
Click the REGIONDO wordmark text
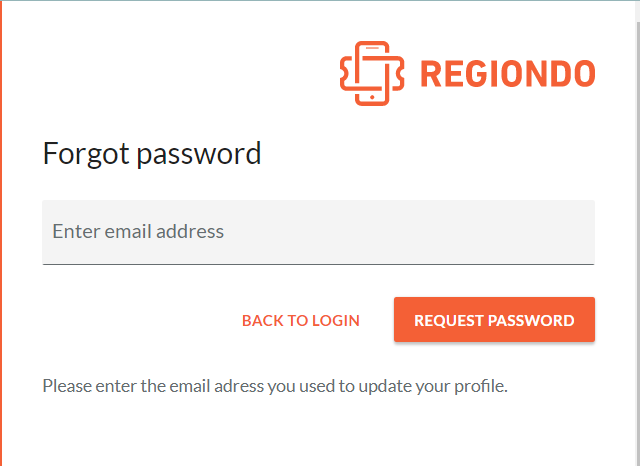point(508,74)
